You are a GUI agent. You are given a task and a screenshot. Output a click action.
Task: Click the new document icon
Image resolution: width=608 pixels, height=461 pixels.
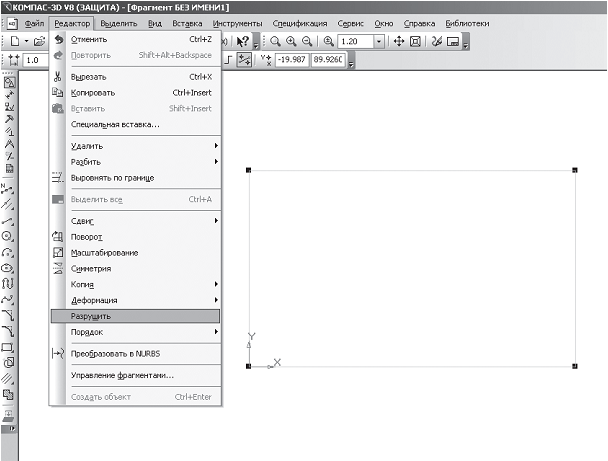click(15, 41)
